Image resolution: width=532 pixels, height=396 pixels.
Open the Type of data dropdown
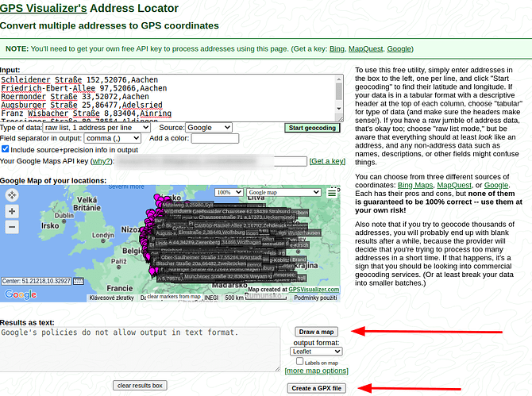click(97, 128)
